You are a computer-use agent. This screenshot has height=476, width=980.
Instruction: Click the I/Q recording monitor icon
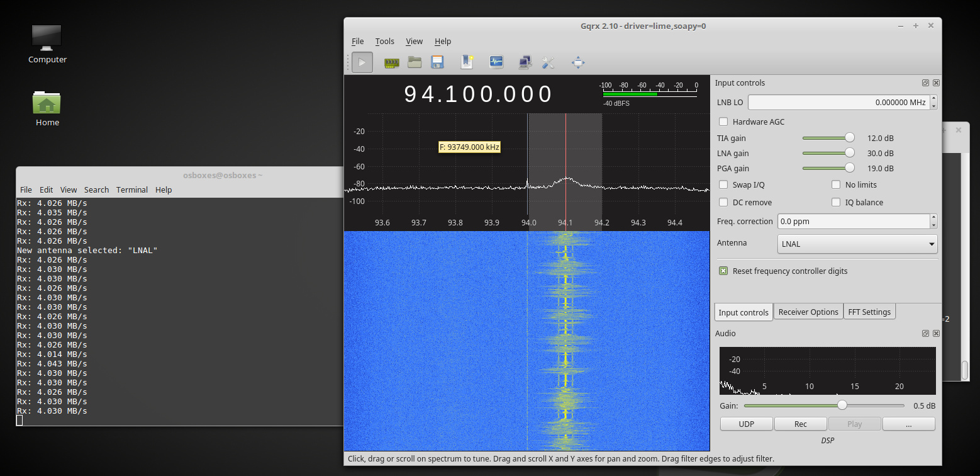pos(496,62)
